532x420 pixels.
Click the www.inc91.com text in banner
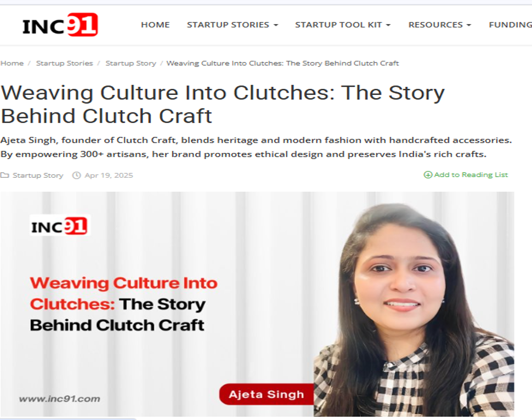pos(59,399)
